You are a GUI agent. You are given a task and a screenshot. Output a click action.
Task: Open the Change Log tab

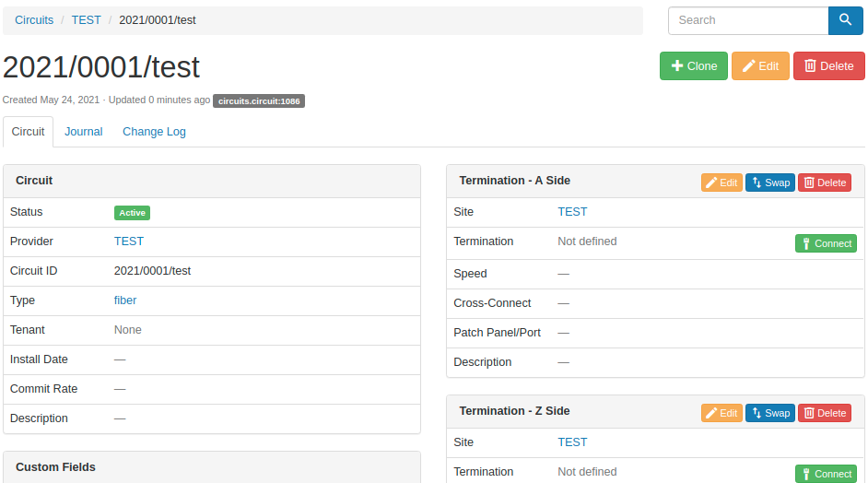tap(154, 132)
